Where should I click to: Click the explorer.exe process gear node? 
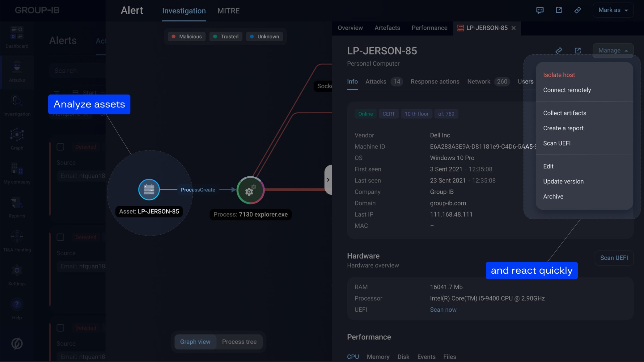[250, 190]
